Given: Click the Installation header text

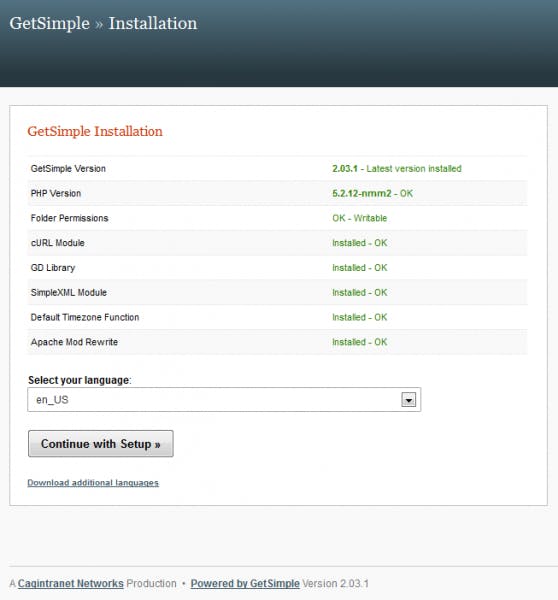Looking at the screenshot, I should point(153,23).
